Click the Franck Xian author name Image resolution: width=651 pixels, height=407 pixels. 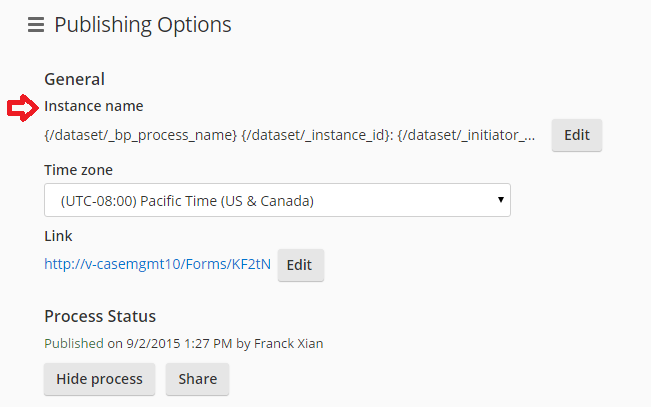click(289, 344)
